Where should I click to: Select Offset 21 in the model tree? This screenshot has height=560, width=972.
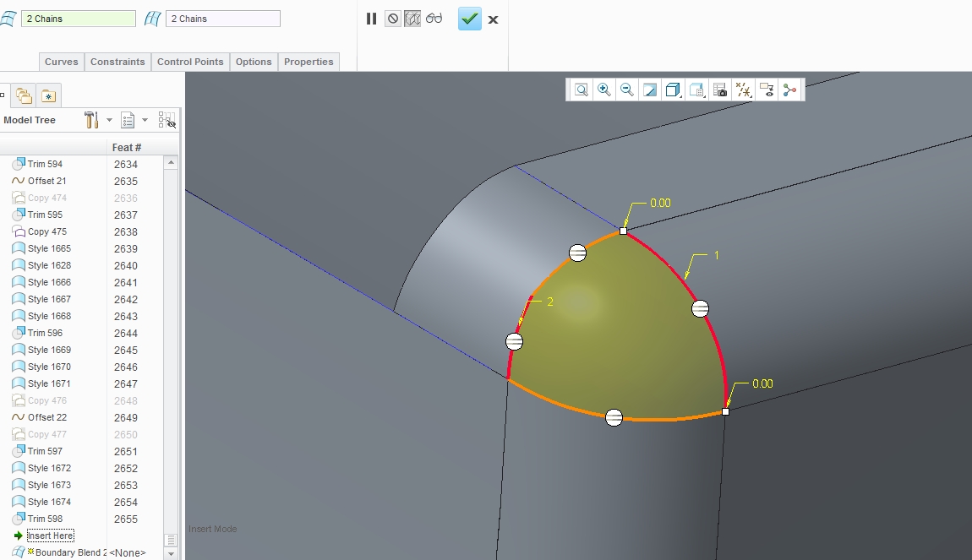click(x=47, y=181)
